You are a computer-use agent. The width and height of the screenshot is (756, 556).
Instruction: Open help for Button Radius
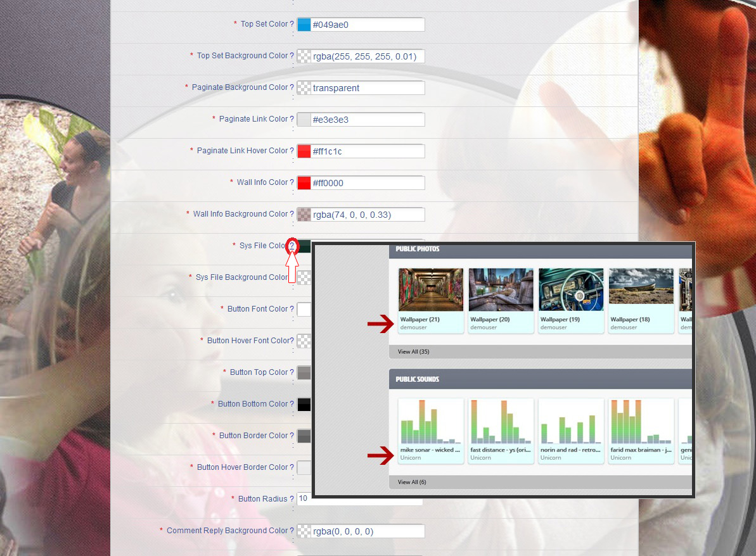[x=292, y=499]
